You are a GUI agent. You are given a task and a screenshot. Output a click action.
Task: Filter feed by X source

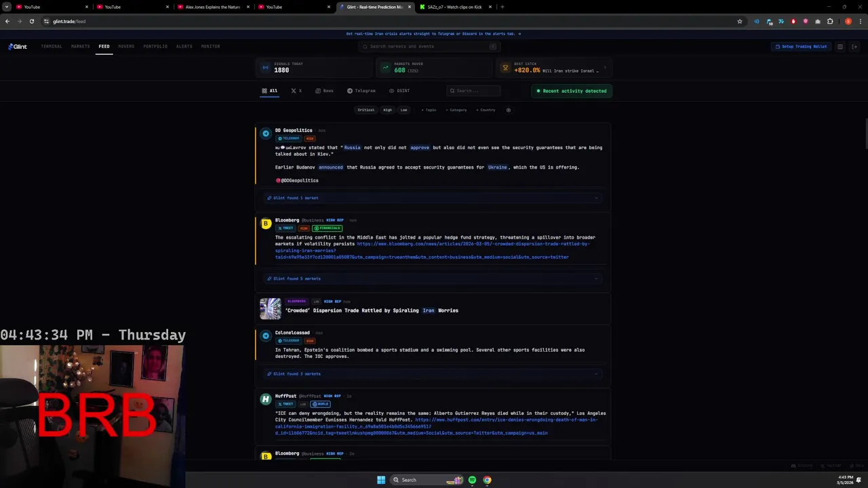coord(296,91)
